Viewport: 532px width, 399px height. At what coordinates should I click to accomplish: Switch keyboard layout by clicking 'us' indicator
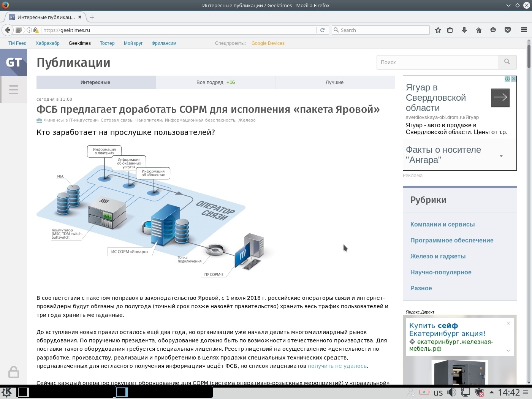[438, 392]
